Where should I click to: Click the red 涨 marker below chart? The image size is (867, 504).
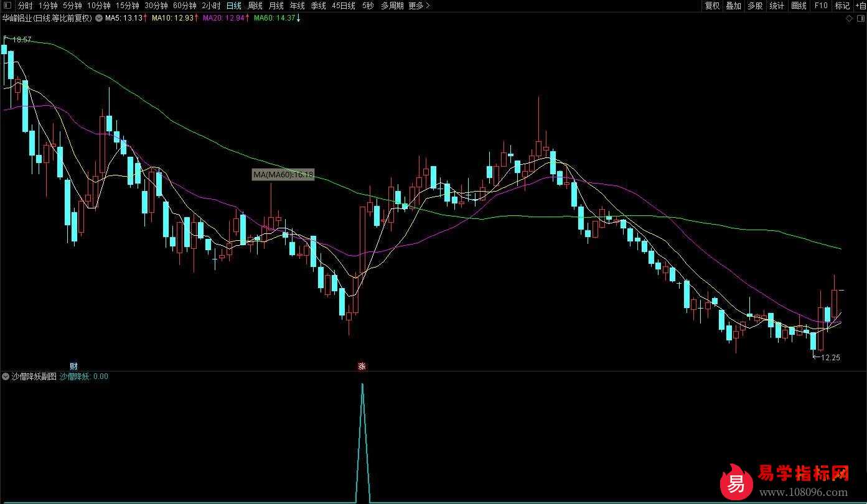click(x=362, y=366)
